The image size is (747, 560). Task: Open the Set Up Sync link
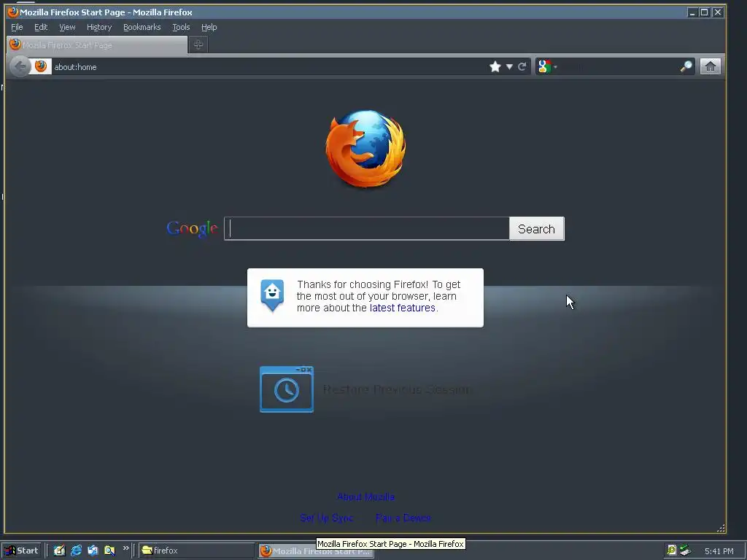[327, 518]
